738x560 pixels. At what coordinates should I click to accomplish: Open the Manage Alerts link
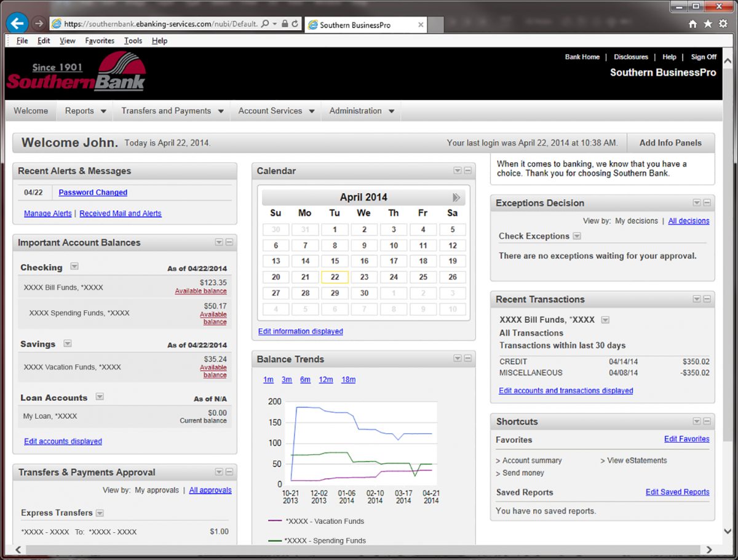[48, 213]
